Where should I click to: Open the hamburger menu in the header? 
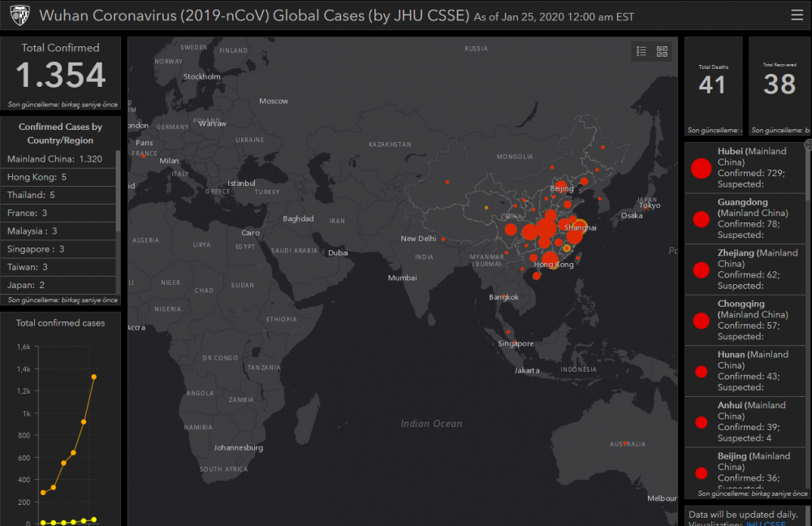[x=797, y=15]
